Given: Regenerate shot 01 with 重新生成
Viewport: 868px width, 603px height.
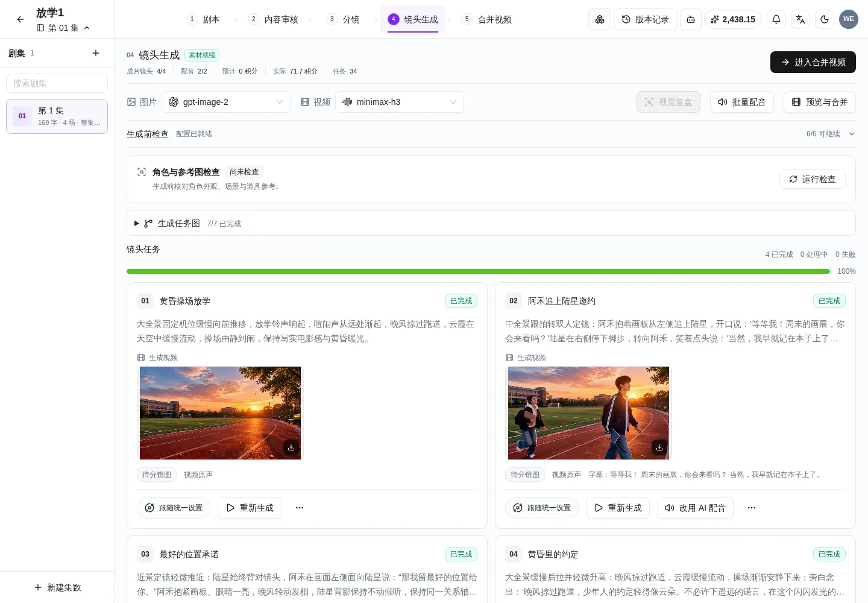Looking at the screenshot, I should coord(250,508).
